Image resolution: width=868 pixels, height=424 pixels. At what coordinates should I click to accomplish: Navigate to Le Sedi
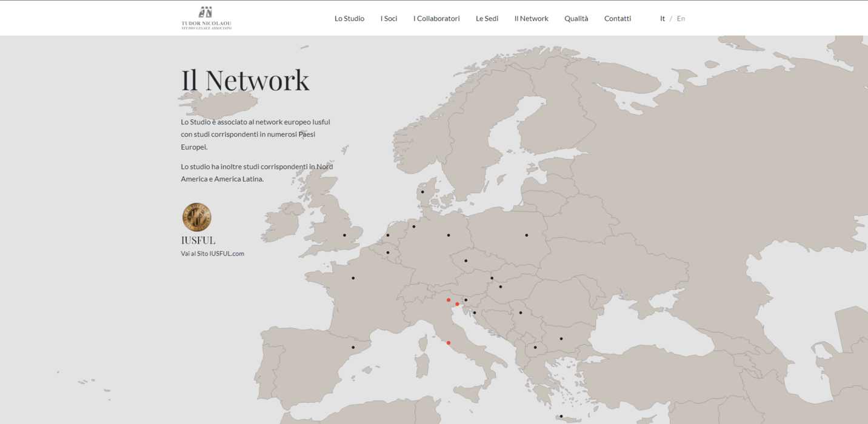487,19
